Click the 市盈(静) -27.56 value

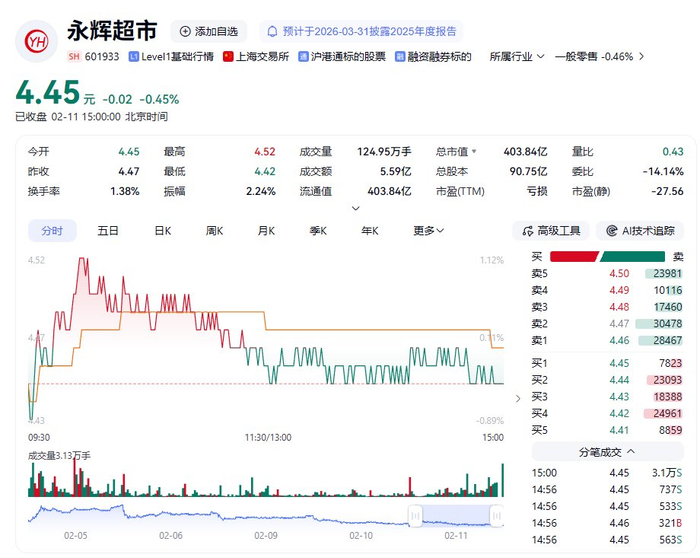click(x=667, y=192)
